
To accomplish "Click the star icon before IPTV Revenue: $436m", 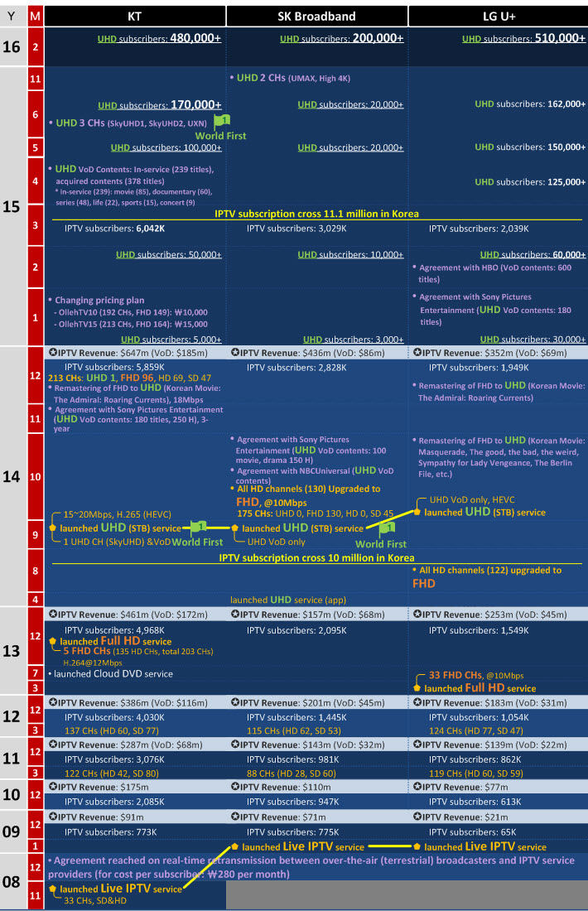I will pyautogui.click(x=235, y=353).
